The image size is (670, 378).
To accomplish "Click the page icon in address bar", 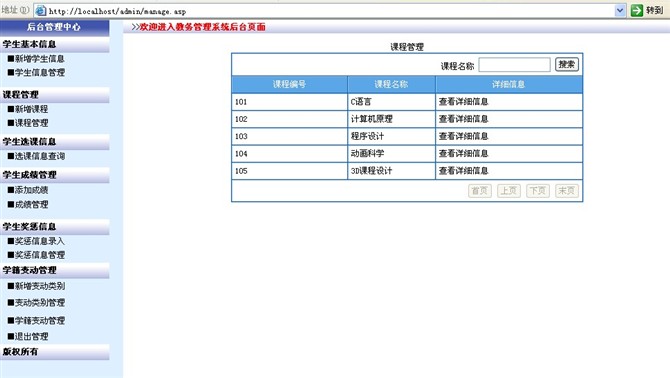I will tap(41, 11).
